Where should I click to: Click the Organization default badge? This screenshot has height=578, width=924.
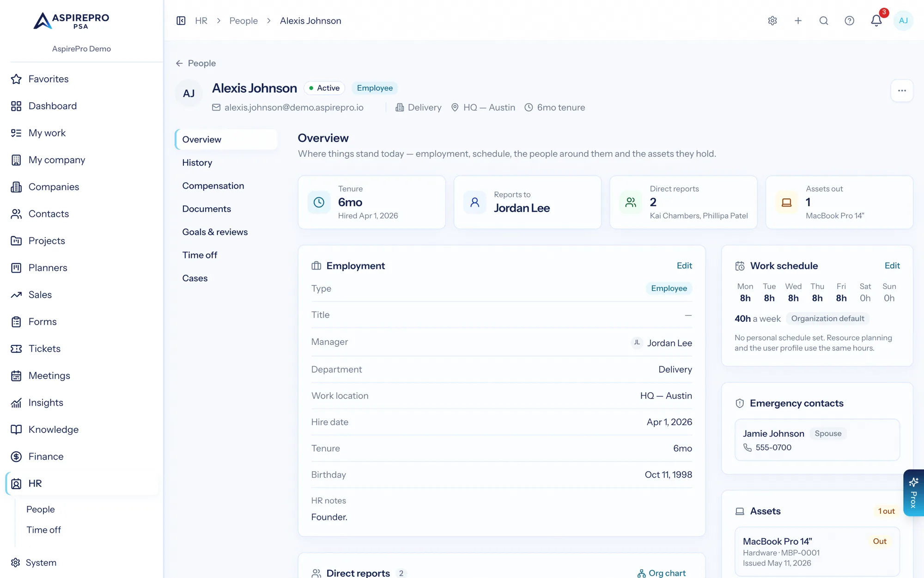(x=827, y=319)
